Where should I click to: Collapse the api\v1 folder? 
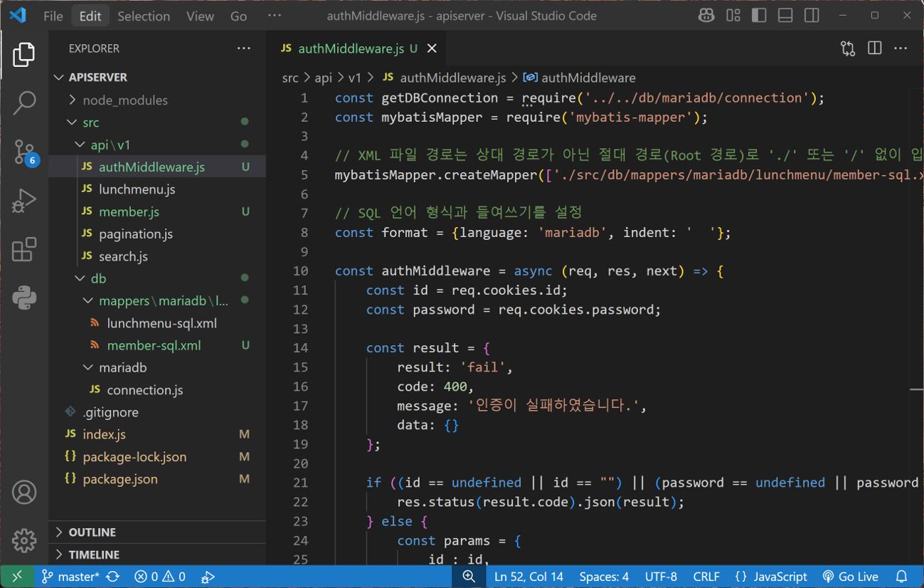tap(158, 145)
